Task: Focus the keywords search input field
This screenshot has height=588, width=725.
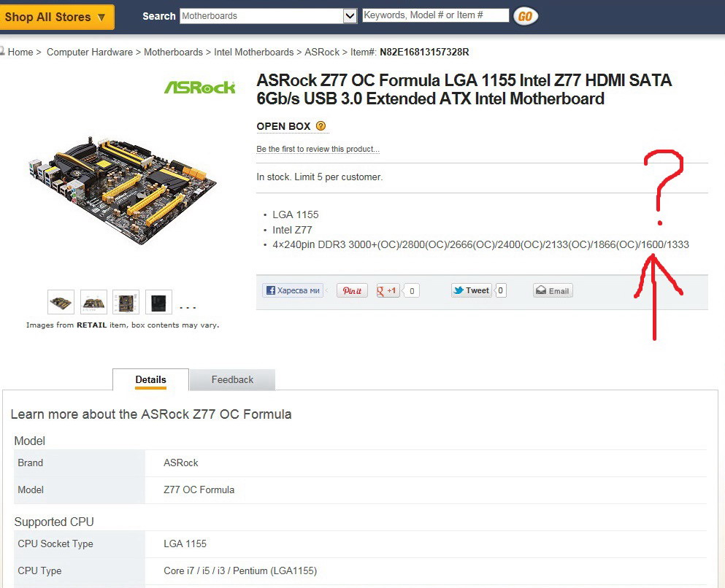Action: coord(436,15)
